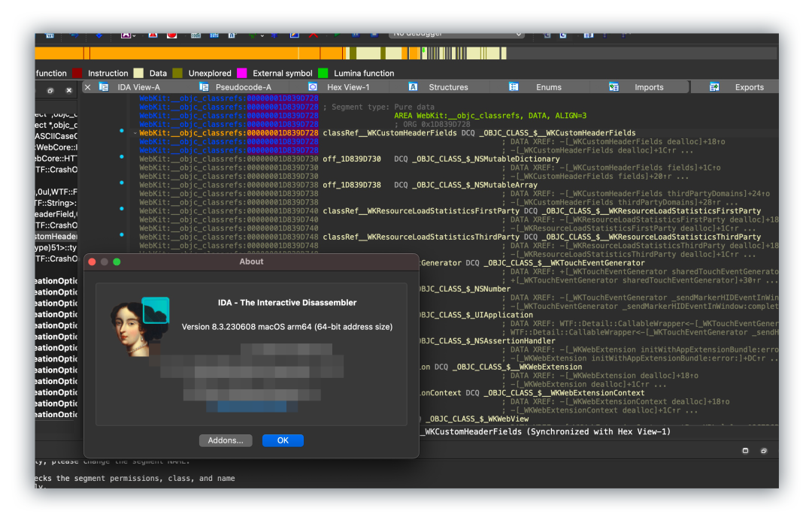Close the left functions panel

coord(69,91)
